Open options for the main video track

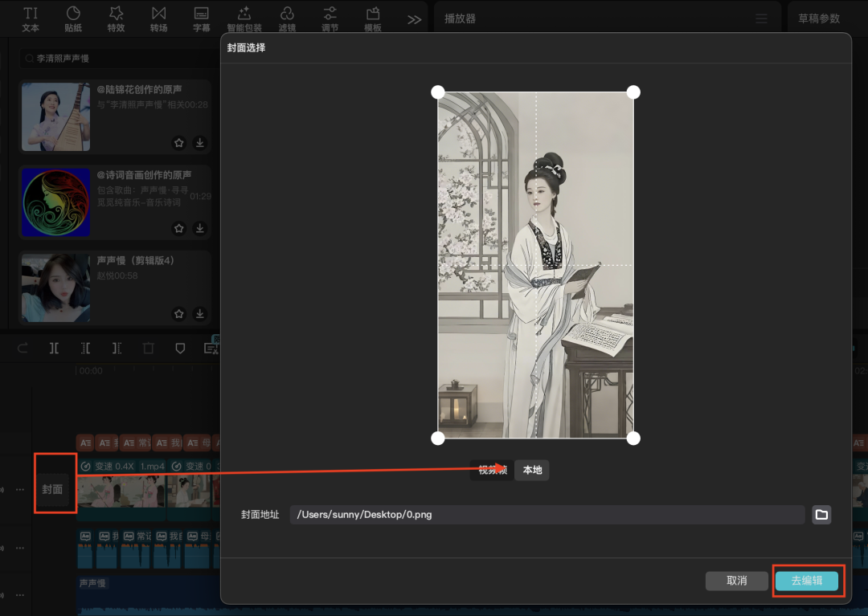(20, 489)
